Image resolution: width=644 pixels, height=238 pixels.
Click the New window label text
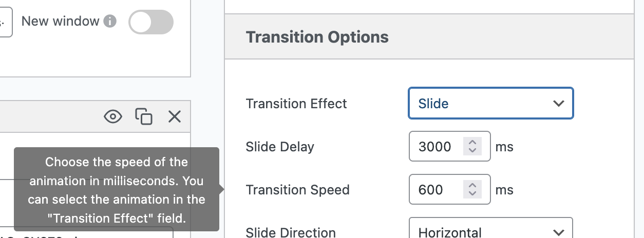(x=60, y=22)
